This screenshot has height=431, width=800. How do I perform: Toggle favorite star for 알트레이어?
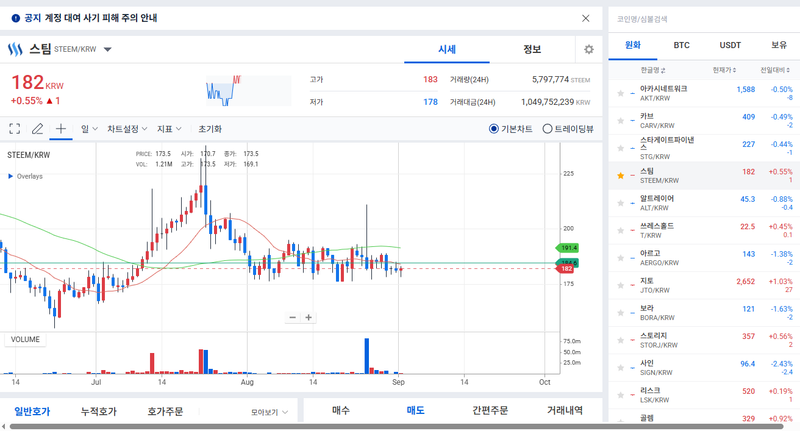(620, 203)
